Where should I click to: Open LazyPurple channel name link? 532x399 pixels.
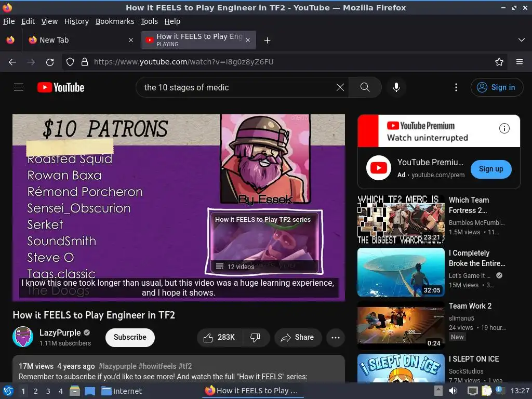pos(60,332)
